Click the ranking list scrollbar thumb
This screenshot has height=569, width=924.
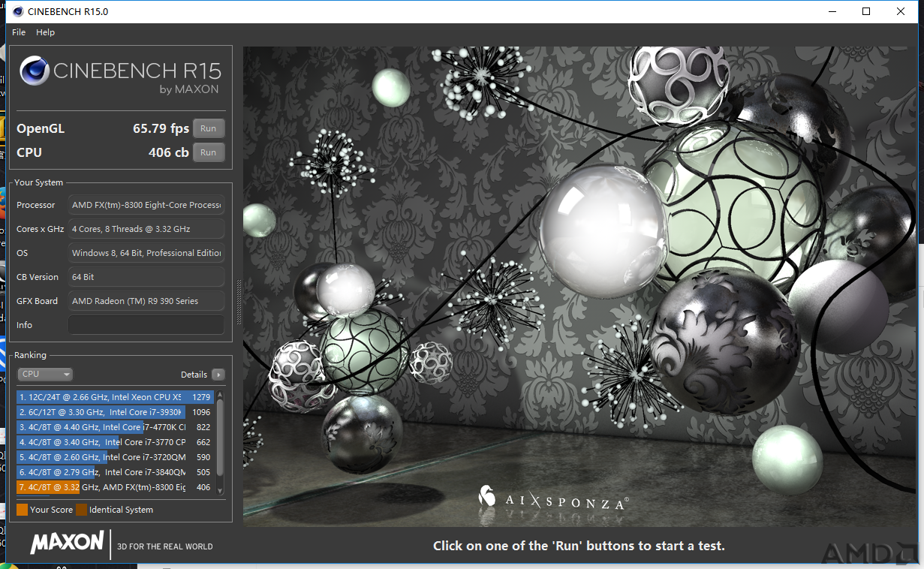point(220,438)
